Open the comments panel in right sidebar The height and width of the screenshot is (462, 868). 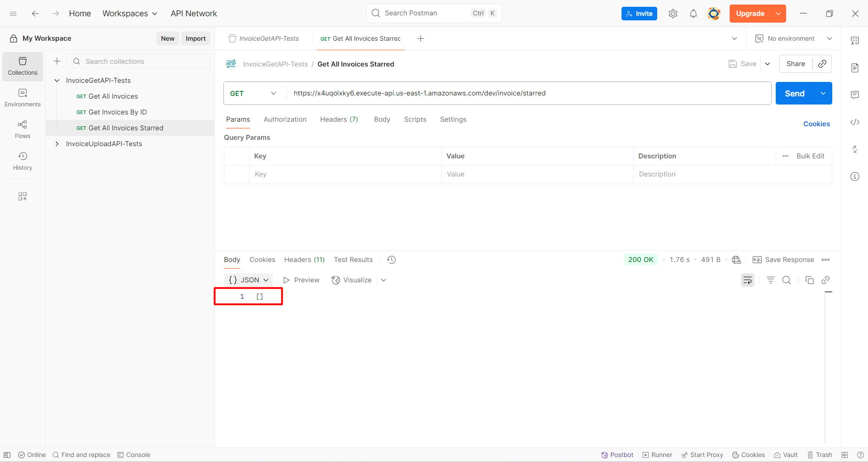[855, 95]
